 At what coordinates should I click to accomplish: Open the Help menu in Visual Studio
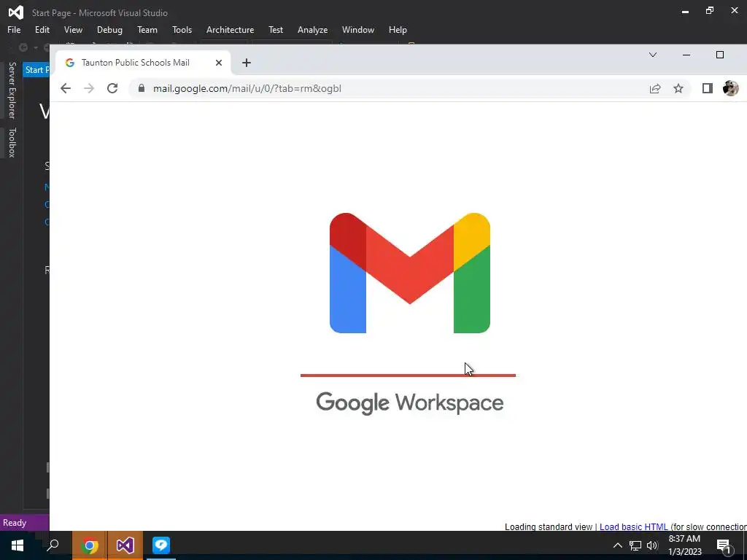click(x=398, y=29)
